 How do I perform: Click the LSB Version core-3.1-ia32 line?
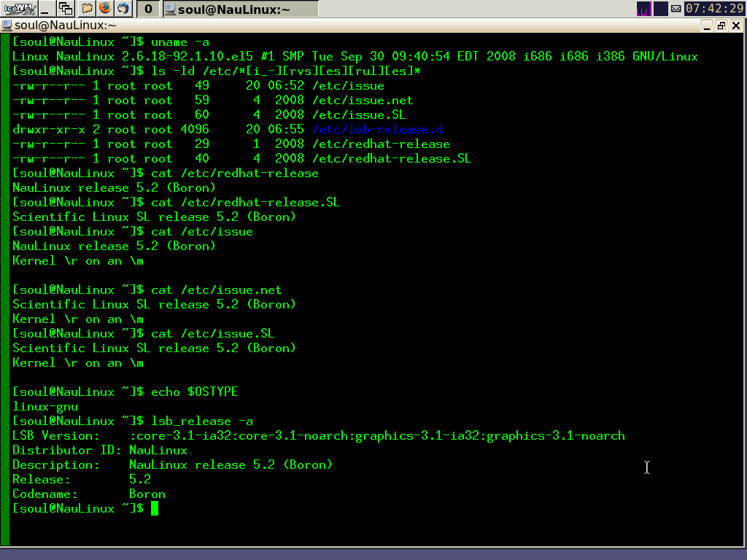point(318,436)
